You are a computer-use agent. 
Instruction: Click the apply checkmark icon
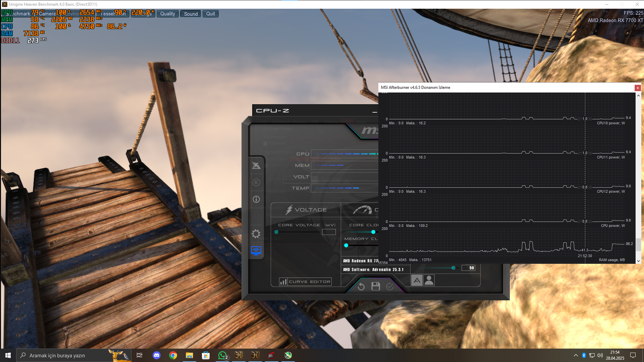(x=390, y=287)
